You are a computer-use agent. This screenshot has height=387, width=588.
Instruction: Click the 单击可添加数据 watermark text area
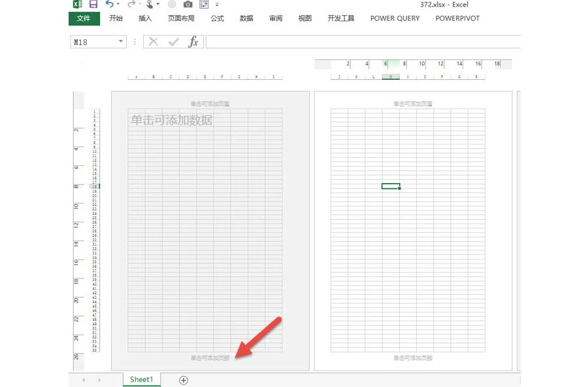click(x=172, y=120)
